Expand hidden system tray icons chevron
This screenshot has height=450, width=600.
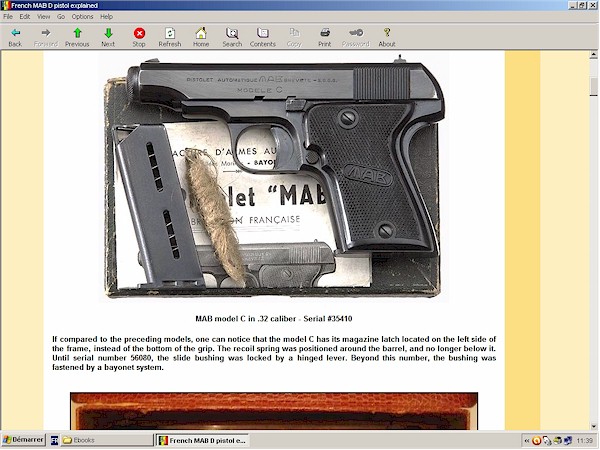tap(527, 441)
